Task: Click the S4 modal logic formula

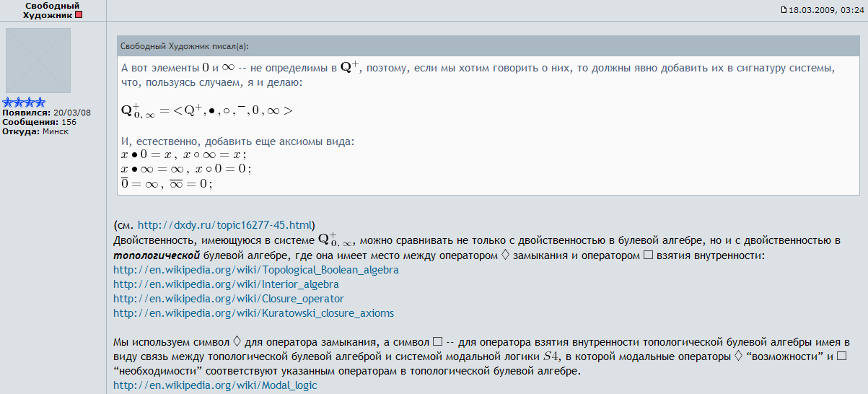Action: [551, 356]
